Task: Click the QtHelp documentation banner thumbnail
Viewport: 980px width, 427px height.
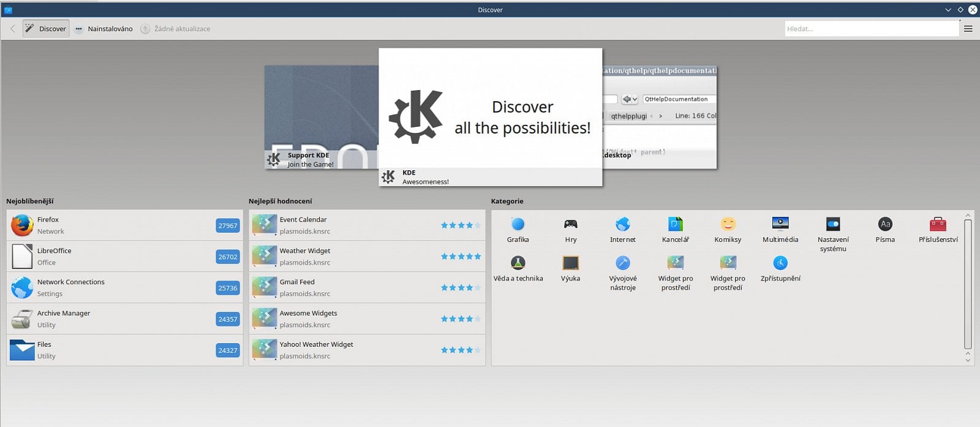Action: tap(660, 117)
